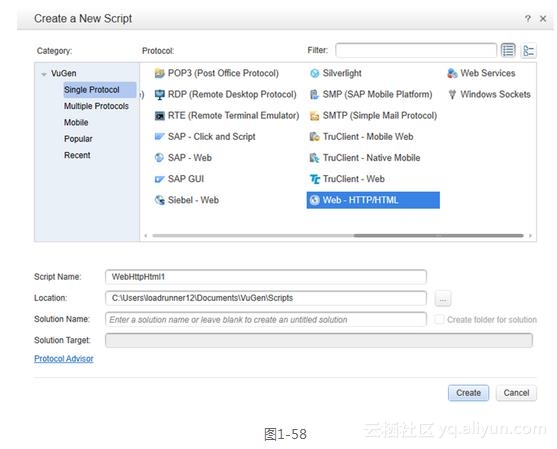Choose the Windows Sockets protocol icon

tap(452, 94)
